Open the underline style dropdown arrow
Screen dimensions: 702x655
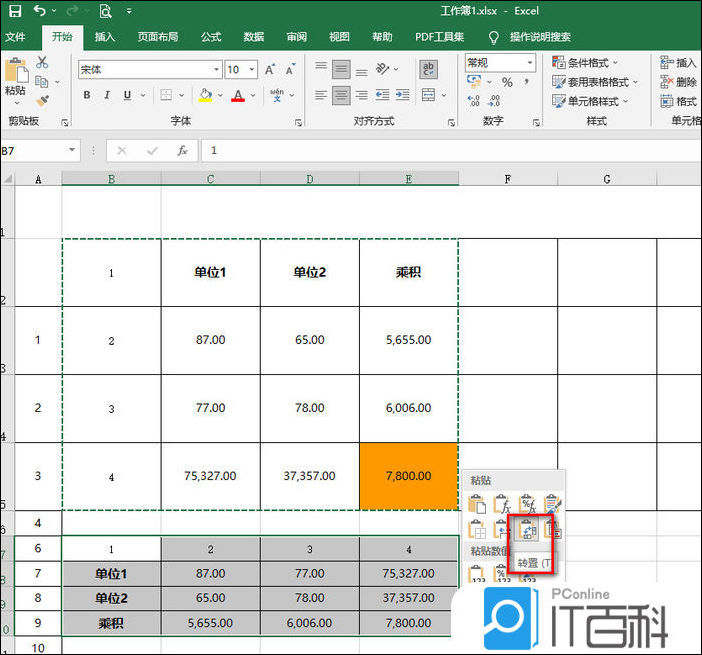click(143, 95)
